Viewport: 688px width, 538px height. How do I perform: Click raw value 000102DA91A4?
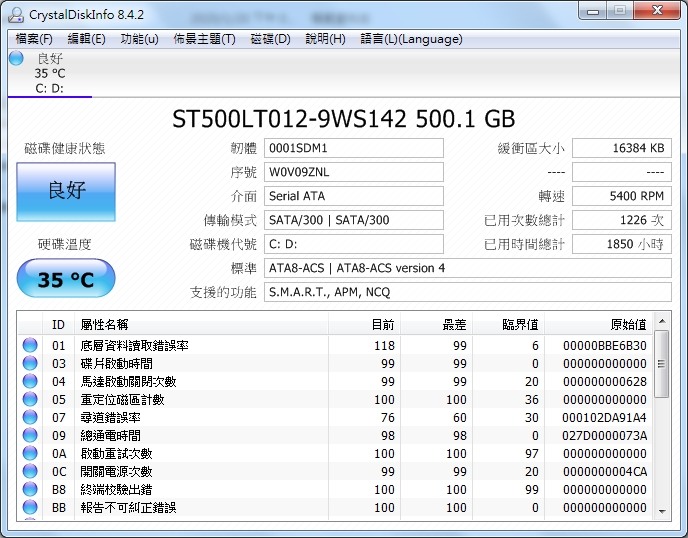605,418
